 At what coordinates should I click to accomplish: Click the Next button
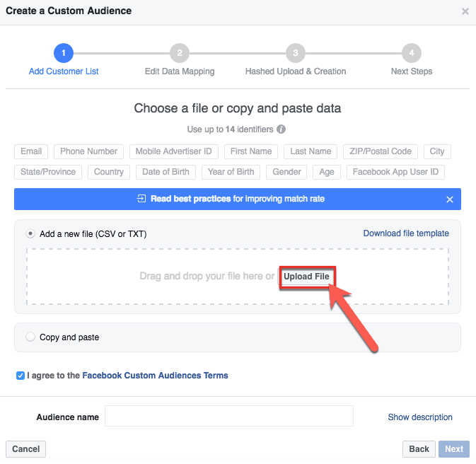coord(454,449)
